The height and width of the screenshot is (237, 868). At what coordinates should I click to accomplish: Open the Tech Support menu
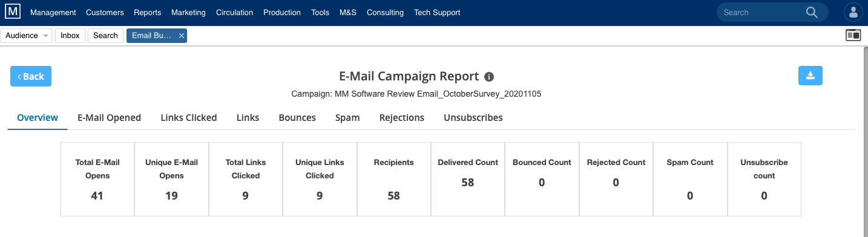point(437,12)
